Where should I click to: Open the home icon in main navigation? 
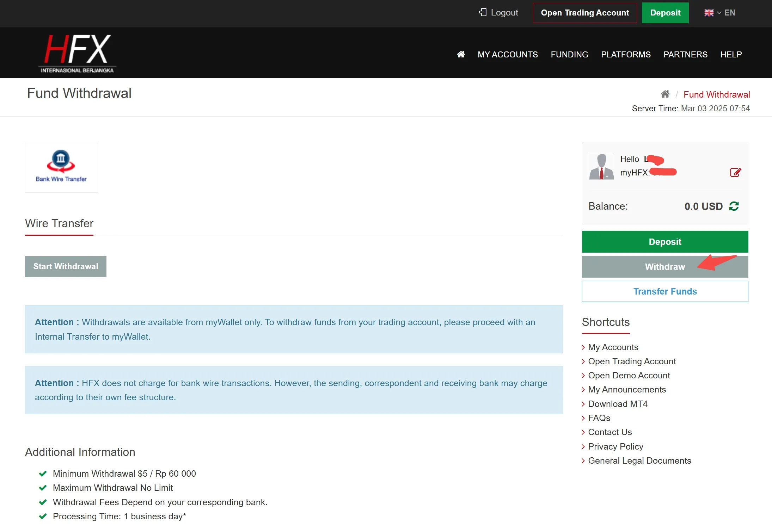pyautogui.click(x=461, y=54)
